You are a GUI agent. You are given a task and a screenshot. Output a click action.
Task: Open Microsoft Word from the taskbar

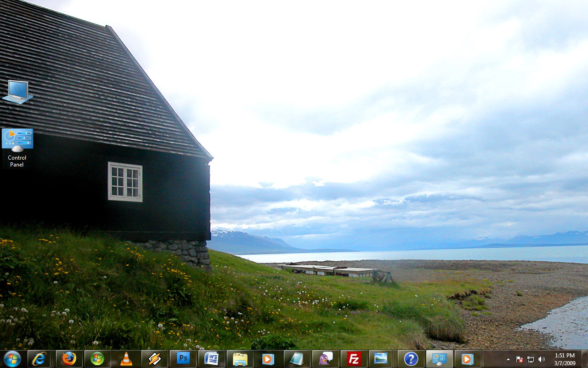click(212, 358)
